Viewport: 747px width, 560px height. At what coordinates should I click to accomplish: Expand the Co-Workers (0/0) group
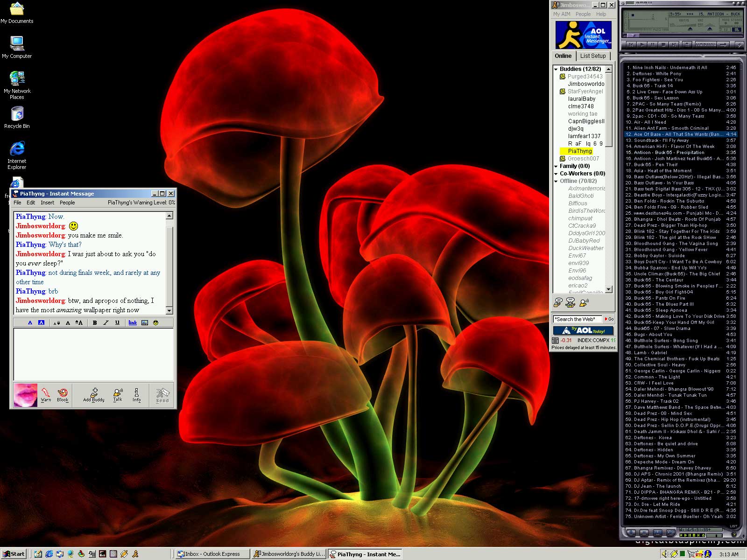(556, 174)
